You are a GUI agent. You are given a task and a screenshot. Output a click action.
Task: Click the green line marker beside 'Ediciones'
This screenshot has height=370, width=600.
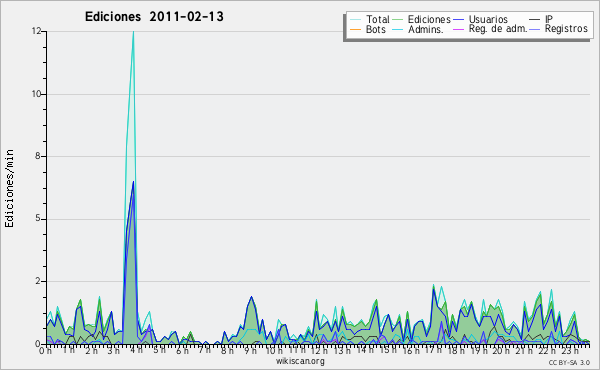point(398,20)
